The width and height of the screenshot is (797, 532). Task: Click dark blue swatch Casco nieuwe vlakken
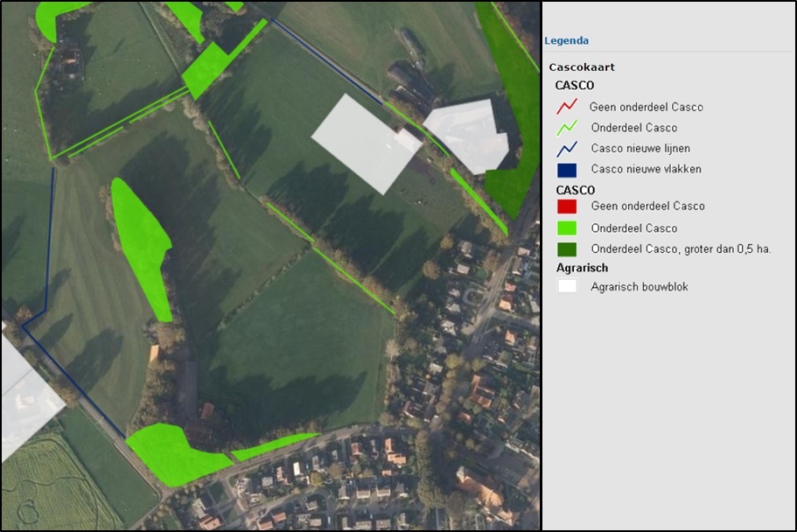click(567, 170)
